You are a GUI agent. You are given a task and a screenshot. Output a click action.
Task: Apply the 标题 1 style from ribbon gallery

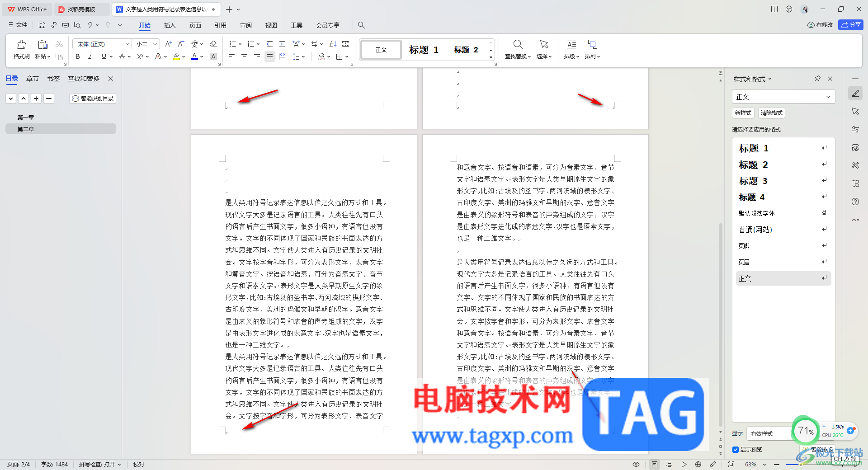(x=424, y=50)
